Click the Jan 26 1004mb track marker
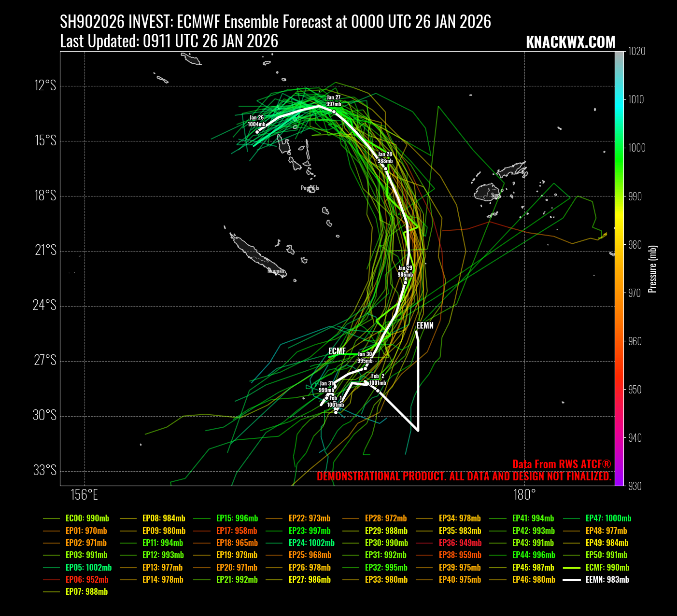The image size is (677, 616). (257, 132)
